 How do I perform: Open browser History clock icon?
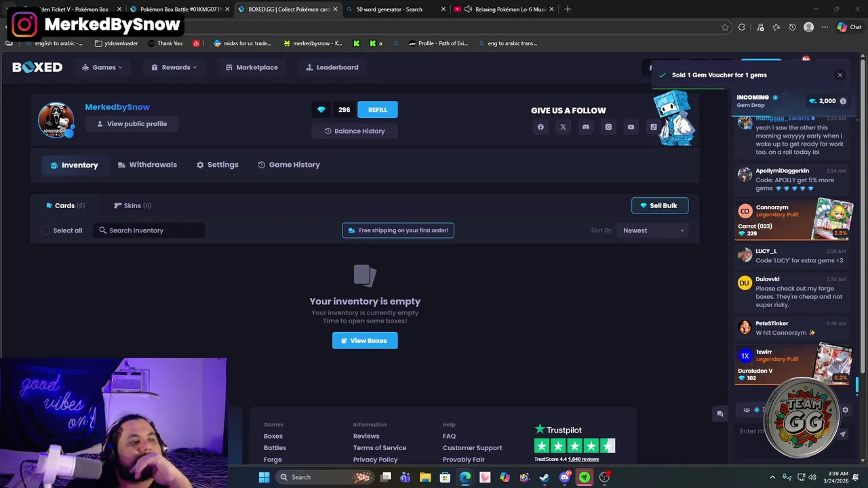pyautogui.click(x=793, y=27)
